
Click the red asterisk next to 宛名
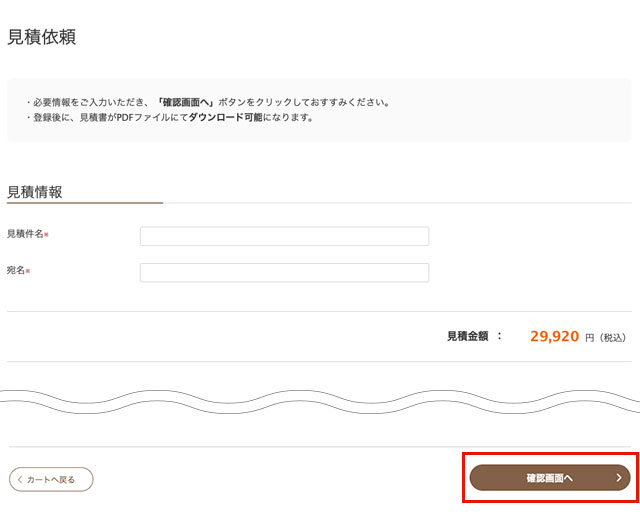(28, 271)
